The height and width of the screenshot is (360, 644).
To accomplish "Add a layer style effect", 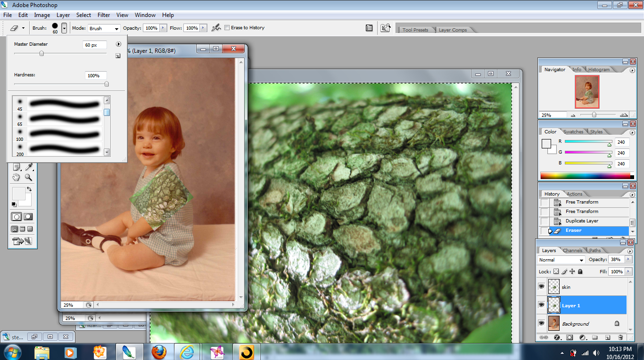I will [557, 337].
